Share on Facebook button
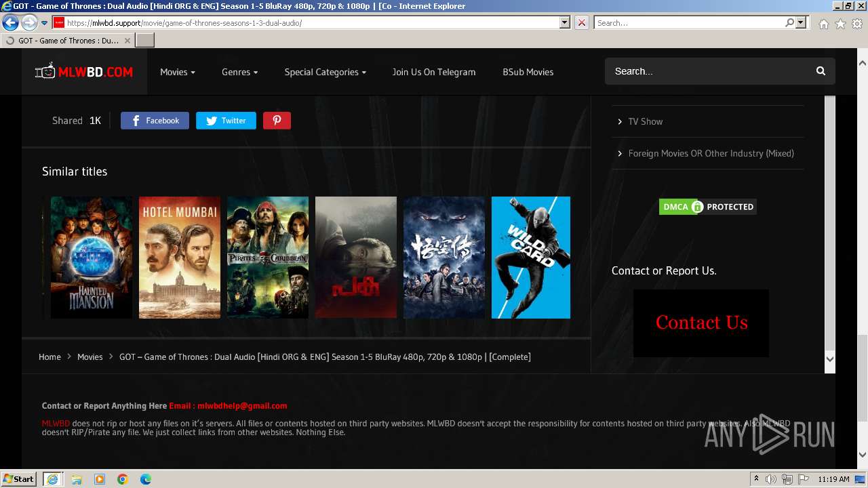868x488 pixels. (x=155, y=121)
